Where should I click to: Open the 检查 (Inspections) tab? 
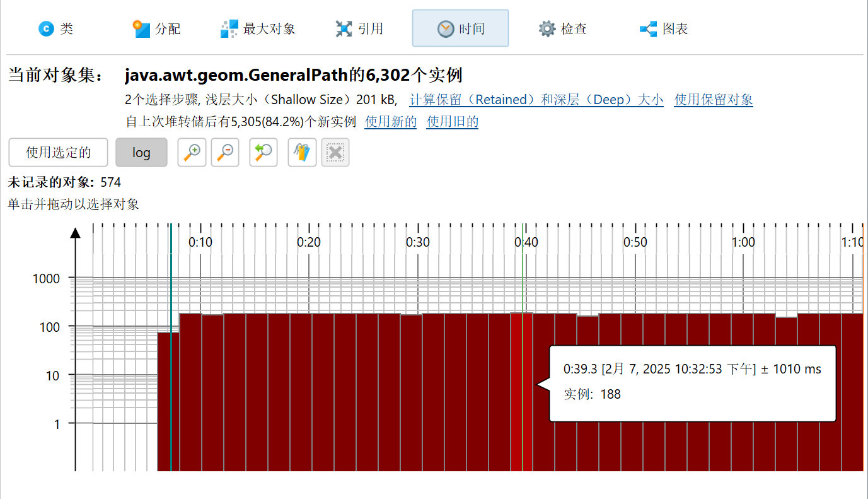[x=562, y=28]
